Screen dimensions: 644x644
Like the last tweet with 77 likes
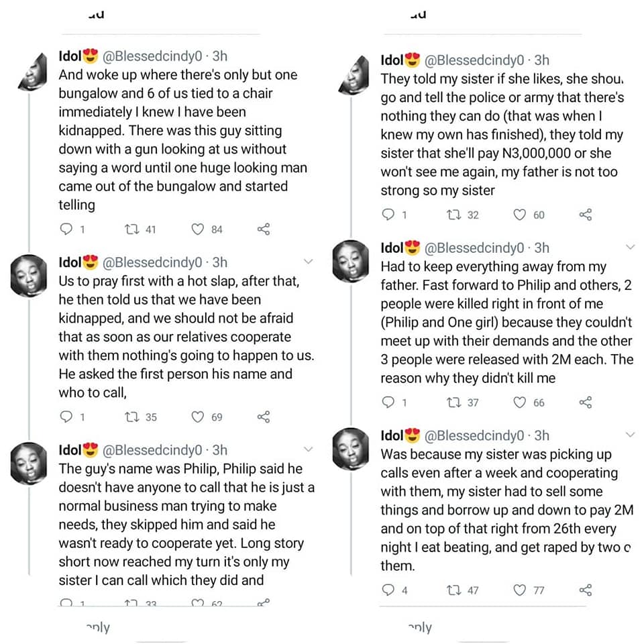coord(519,590)
